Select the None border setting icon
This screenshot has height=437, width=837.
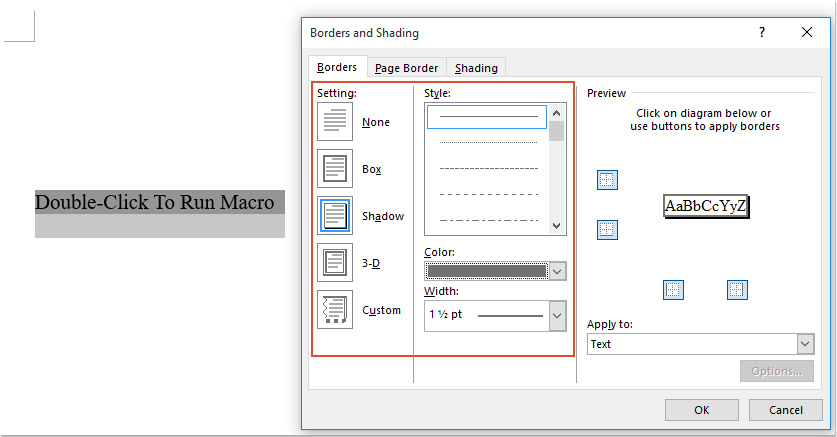coord(335,122)
